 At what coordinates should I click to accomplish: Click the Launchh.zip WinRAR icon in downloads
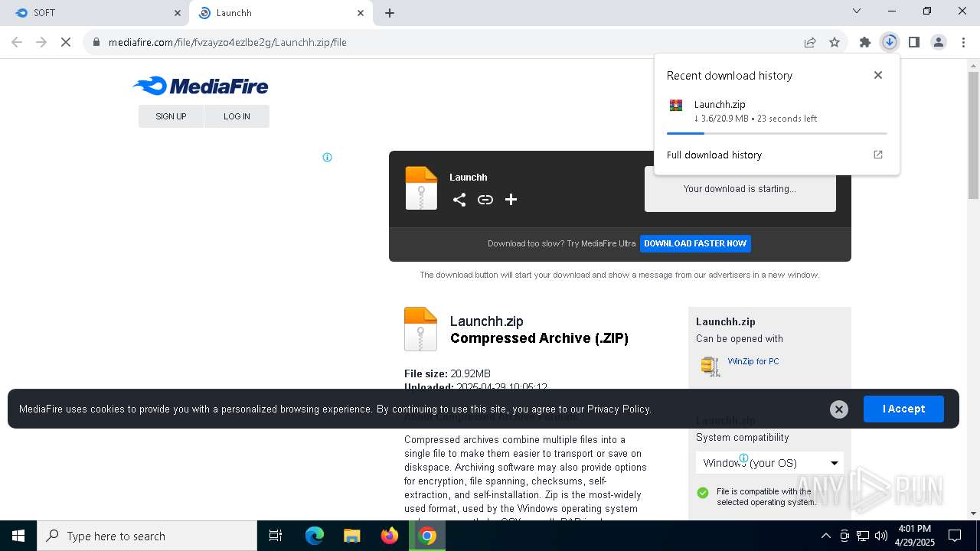675,105
